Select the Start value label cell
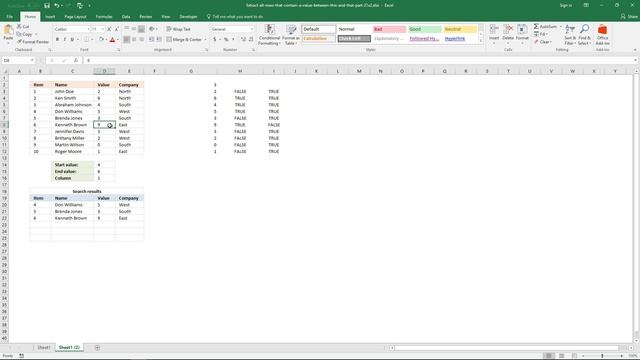 [72, 165]
